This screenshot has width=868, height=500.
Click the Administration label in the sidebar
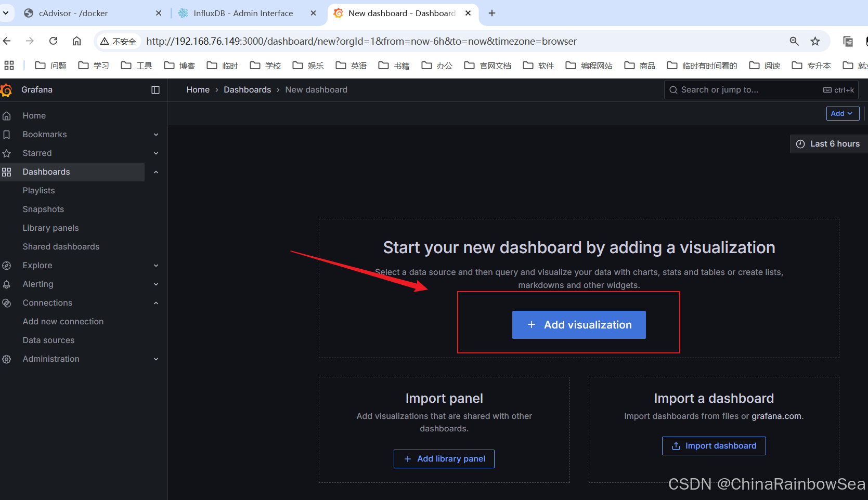click(x=51, y=359)
